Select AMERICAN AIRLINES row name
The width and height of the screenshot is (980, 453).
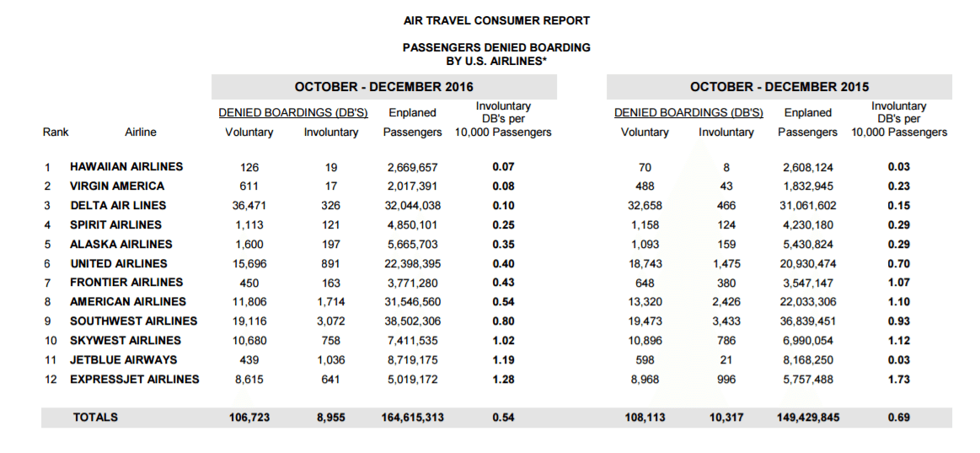click(128, 302)
